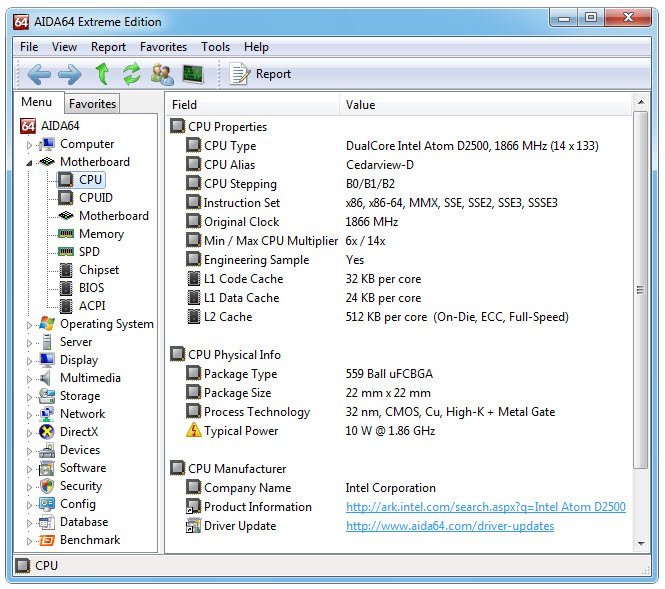665x589 pixels.
Task: Open the ark.intel.com Product Information link
Action: click(486, 507)
